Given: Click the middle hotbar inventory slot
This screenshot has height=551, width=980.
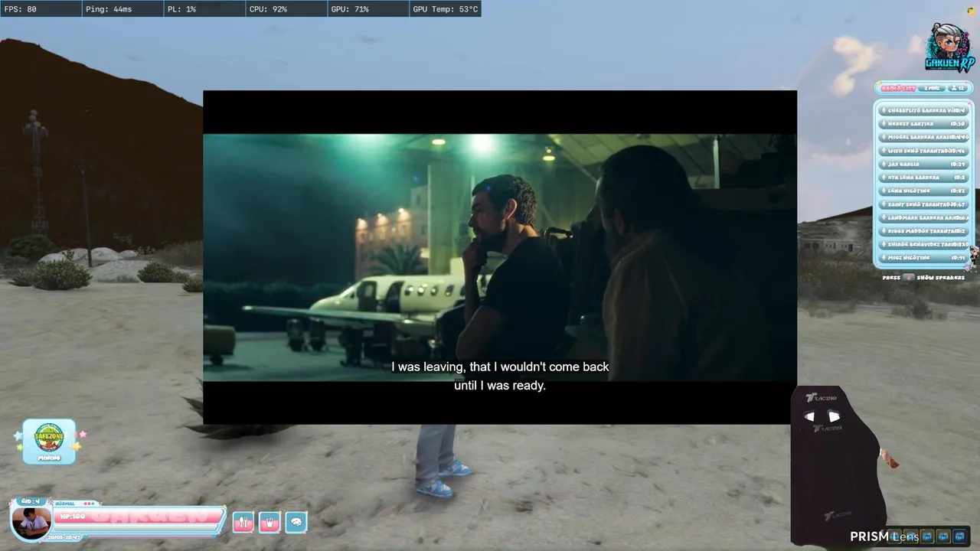Looking at the screenshot, I should point(927,536).
